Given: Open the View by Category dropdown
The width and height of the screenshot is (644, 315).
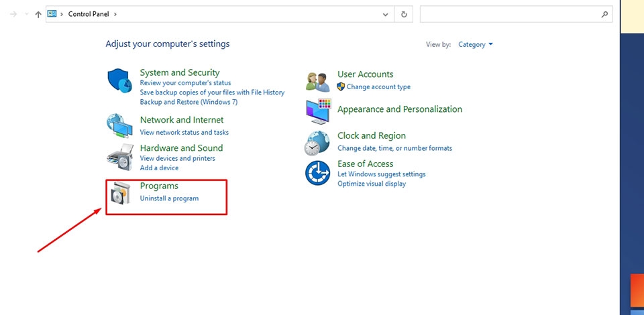Looking at the screenshot, I should [475, 45].
